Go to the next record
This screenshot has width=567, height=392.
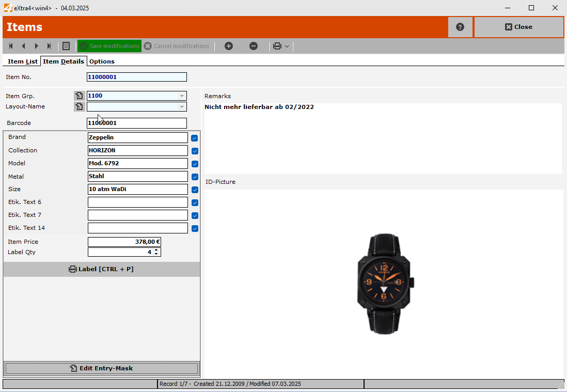[36, 46]
